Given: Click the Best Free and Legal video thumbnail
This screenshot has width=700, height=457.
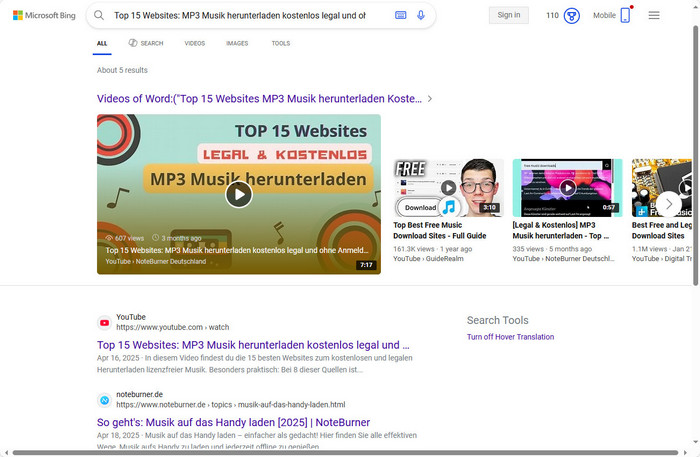Looking at the screenshot, I should pos(662,188).
